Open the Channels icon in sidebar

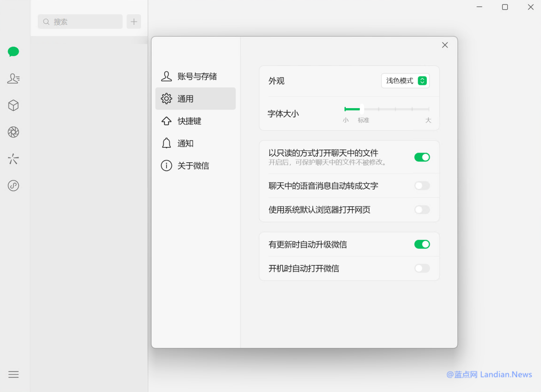click(14, 159)
